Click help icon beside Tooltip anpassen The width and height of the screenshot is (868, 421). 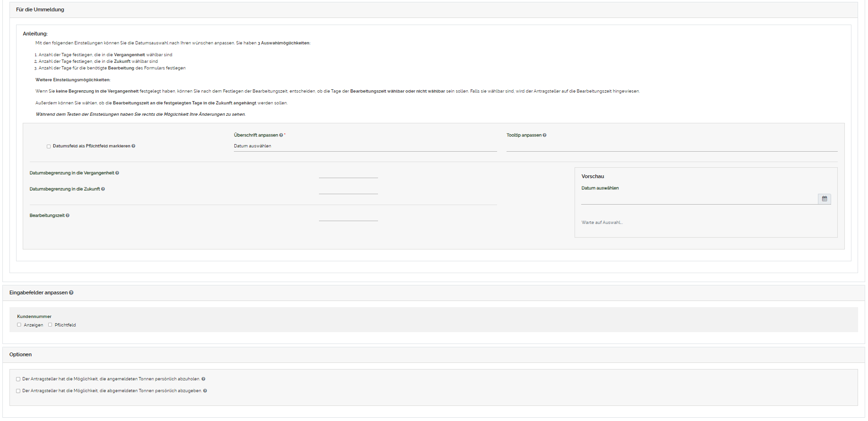(544, 135)
